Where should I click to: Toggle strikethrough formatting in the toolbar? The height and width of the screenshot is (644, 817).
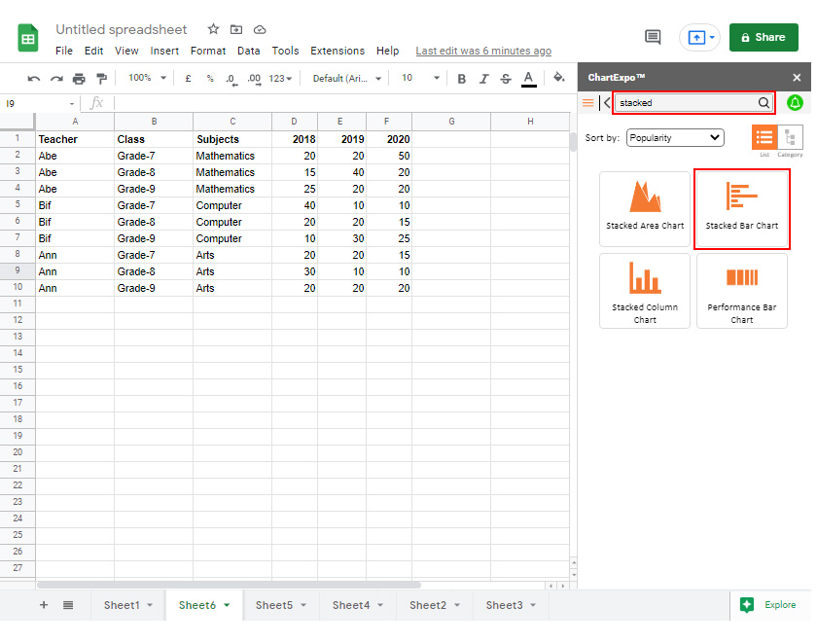(506, 77)
